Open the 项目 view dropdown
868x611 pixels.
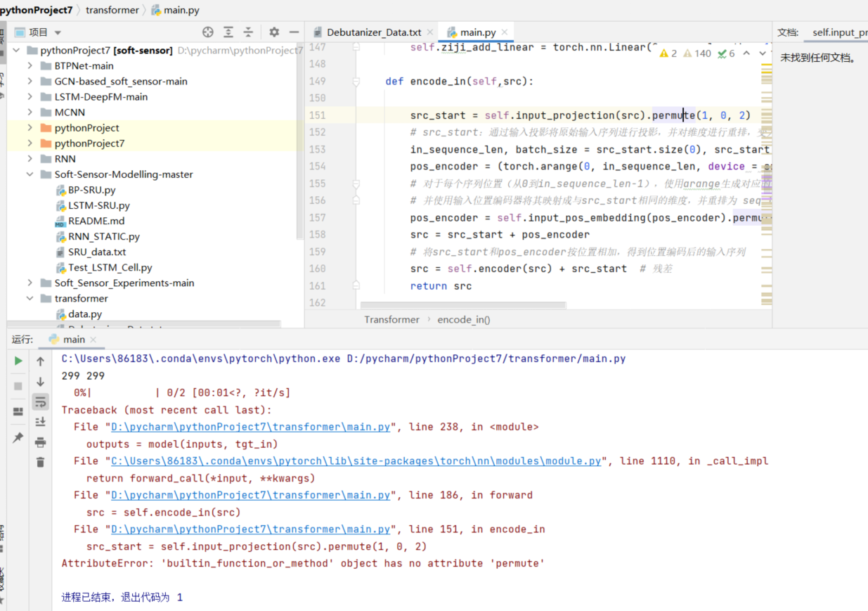pos(58,32)
